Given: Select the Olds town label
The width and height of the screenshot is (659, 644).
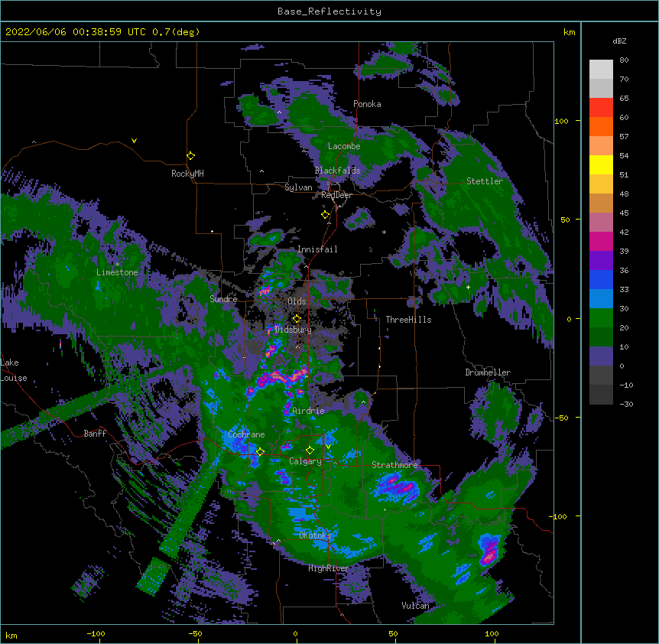Looking at the screenshot, I should 297,301.
